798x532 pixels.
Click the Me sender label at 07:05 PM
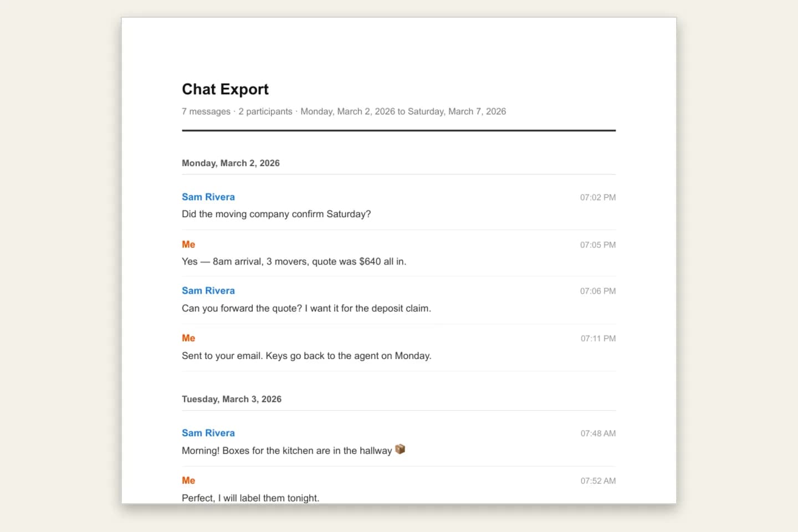point(188,244)
